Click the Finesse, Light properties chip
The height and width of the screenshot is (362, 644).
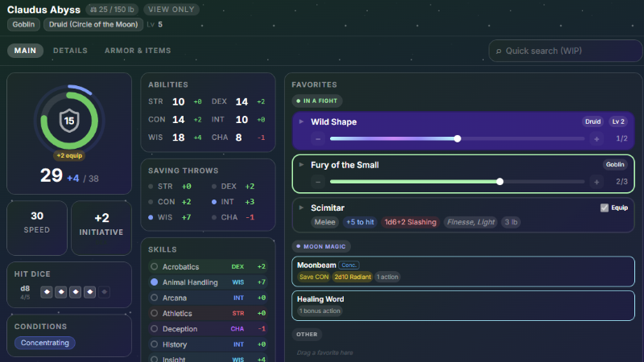471,222
